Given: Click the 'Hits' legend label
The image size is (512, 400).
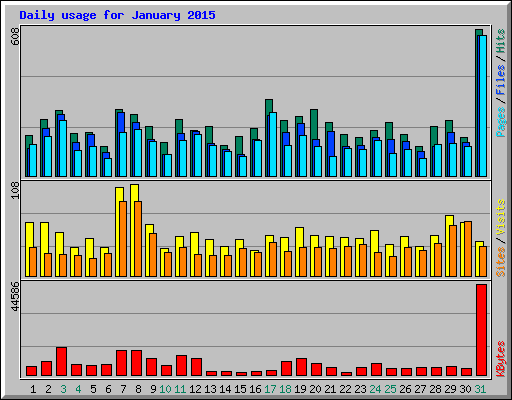Looking at the screenshot, I should [x=501, y=41].
